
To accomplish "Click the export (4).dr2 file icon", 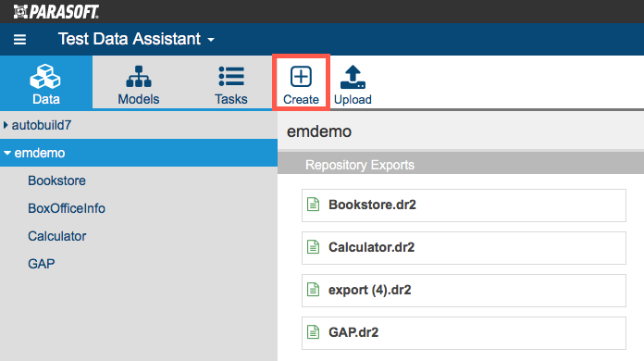I will click(x=314, y=290).
